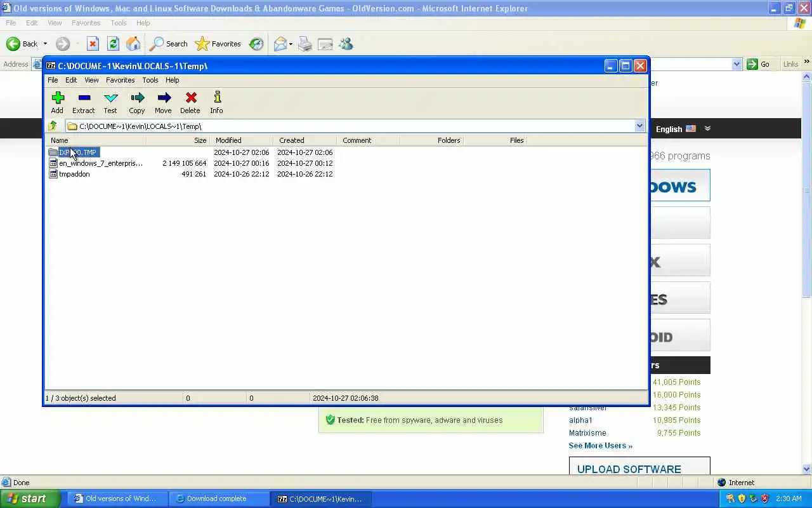Click the Files column header
The width and height of the screenshot is (812, 508).
point(495,140)
